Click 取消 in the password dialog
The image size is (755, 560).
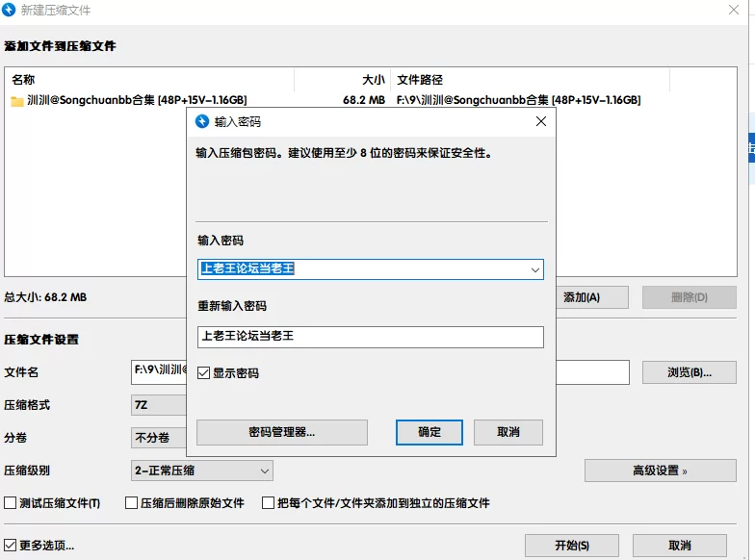click(508, 432)
